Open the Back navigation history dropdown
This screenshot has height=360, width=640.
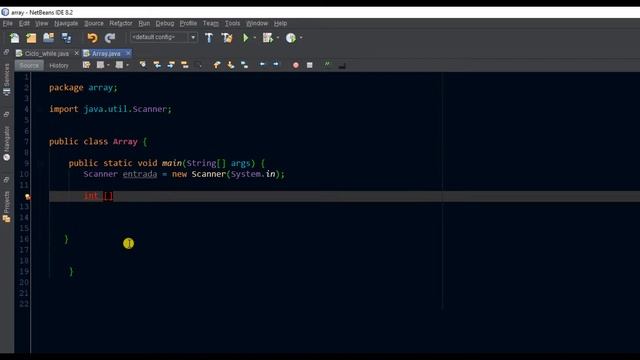[108, 65]
